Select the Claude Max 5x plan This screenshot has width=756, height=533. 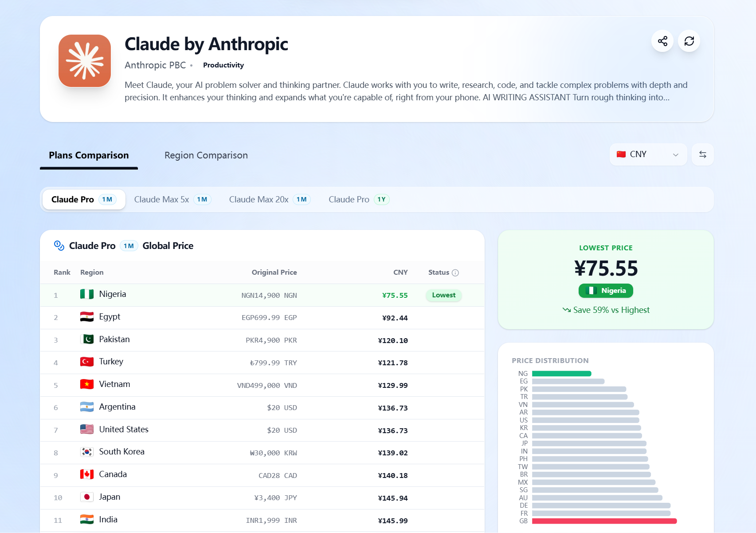172,200
